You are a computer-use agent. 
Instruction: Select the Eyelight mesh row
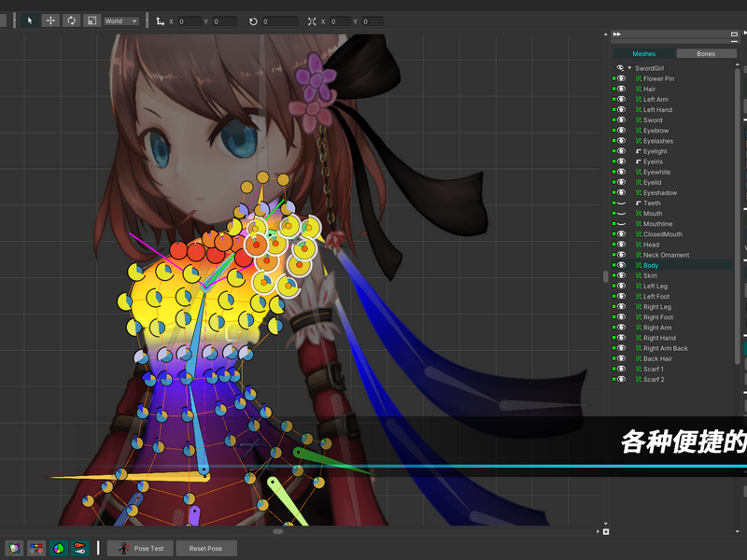673,151
